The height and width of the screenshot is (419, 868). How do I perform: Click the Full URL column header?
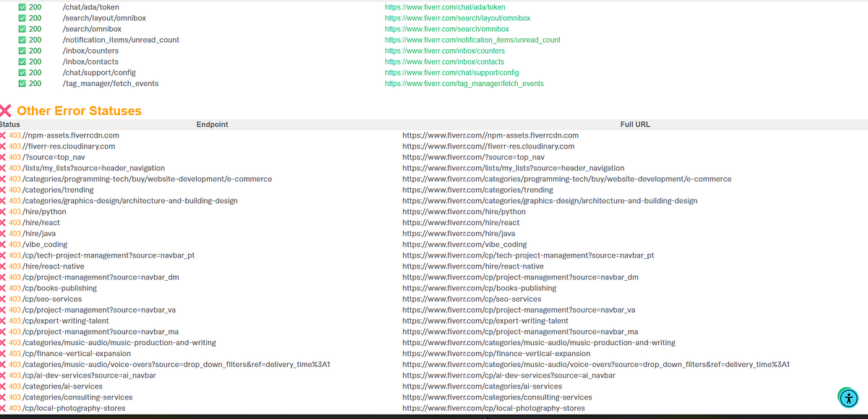(635, 124)
